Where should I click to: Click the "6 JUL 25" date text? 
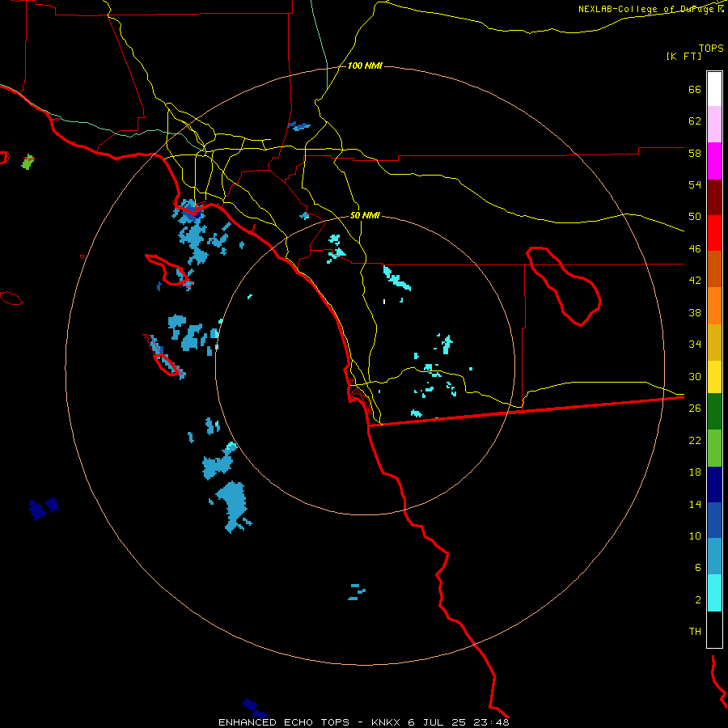pos(438,722)
